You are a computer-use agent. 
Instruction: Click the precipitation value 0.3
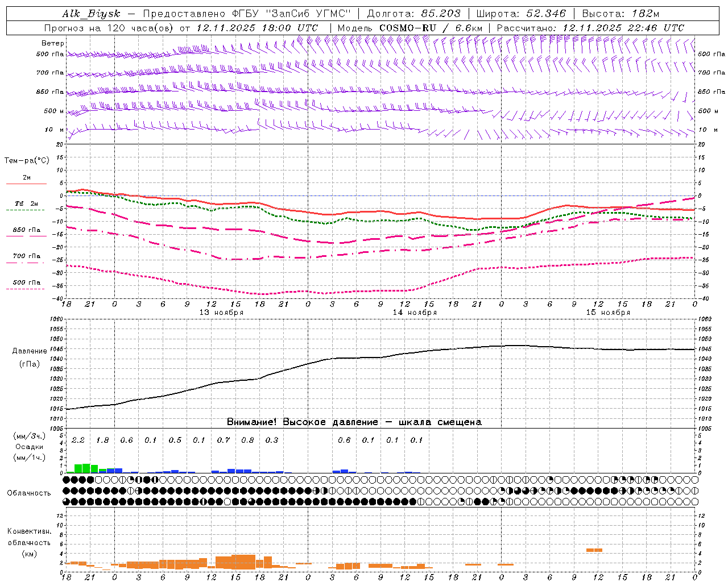click(272, 440)
